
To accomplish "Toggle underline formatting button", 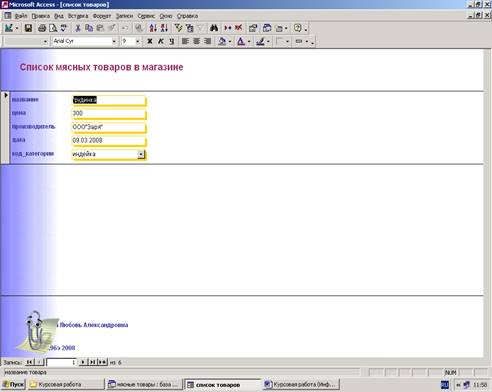I will 172,41.
